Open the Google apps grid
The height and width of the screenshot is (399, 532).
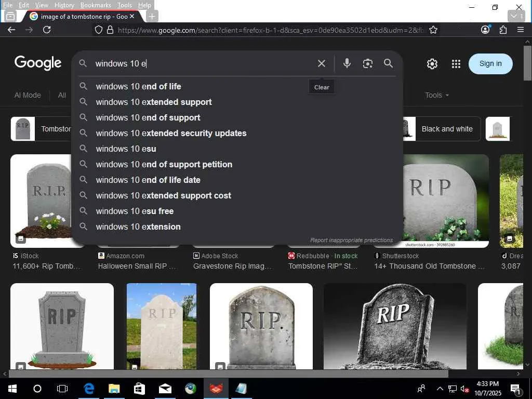coord(456,64)
